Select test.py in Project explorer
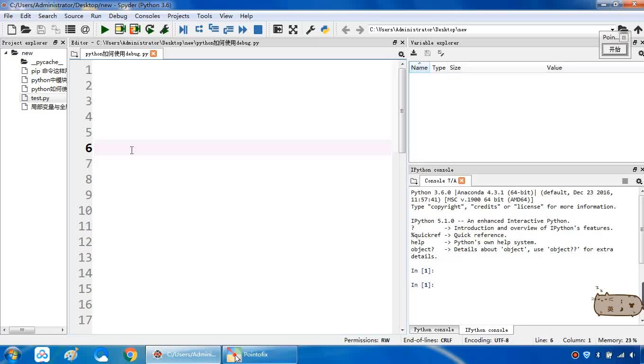Image resolution: width=644 pixels, height=364 pixels. [40, 98]
